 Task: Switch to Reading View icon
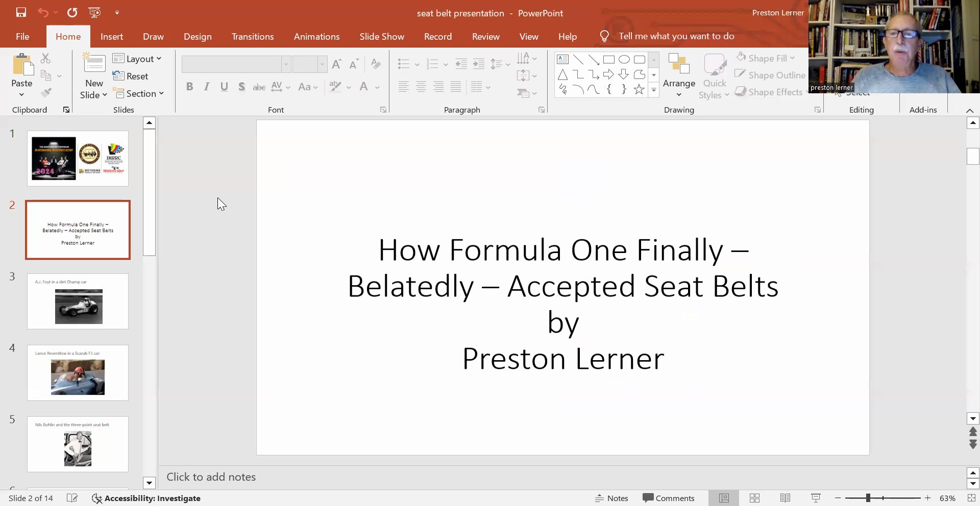(x=785, y=498)
